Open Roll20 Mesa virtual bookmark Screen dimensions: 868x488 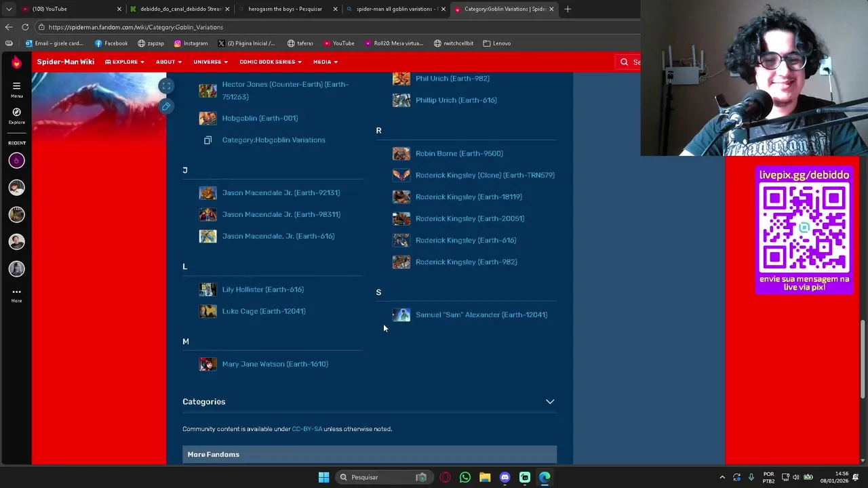393,43
